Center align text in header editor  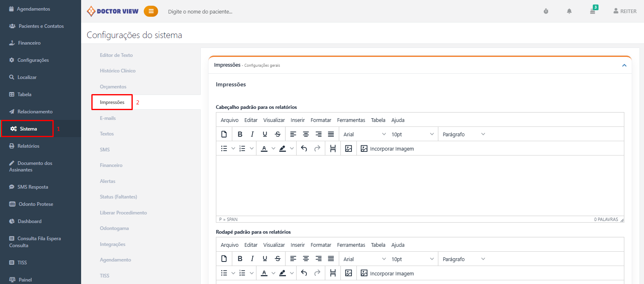306,134
